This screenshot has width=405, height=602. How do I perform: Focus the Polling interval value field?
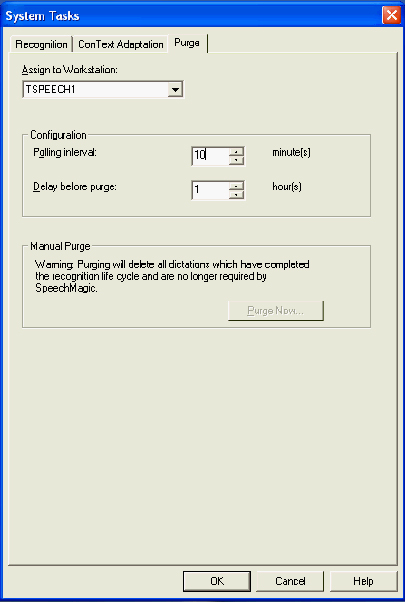pos(210,156)
